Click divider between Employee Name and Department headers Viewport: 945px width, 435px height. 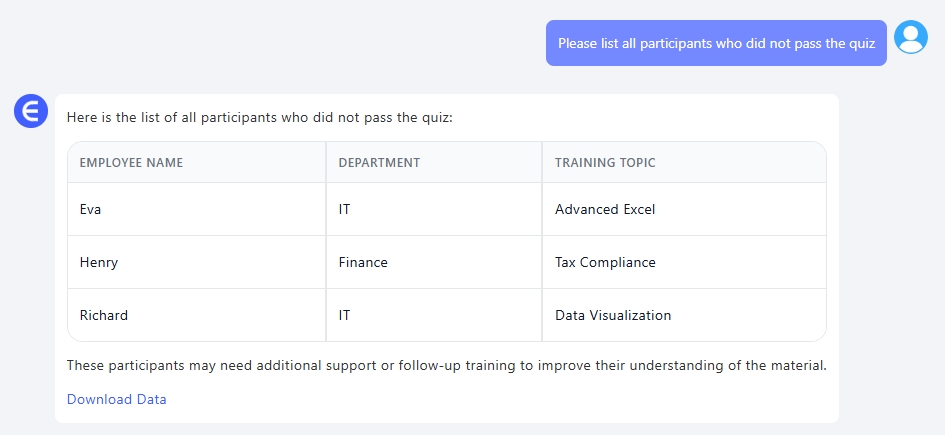pyautogui.click(x=326, y=163)
